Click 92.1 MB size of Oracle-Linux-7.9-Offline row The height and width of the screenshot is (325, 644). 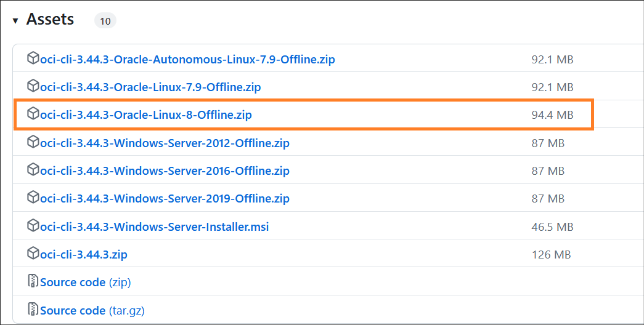click(552, 87)
